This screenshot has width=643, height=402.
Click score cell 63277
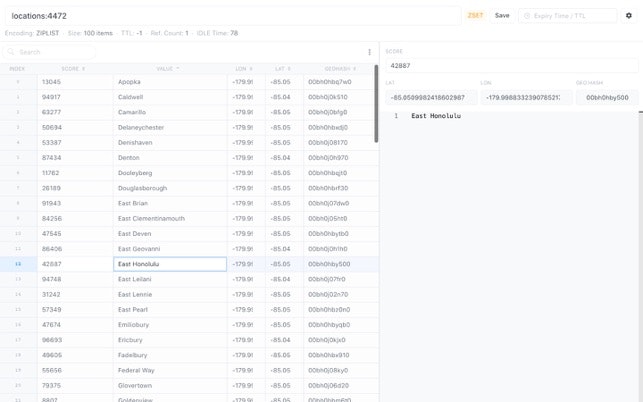pos(75,112)
